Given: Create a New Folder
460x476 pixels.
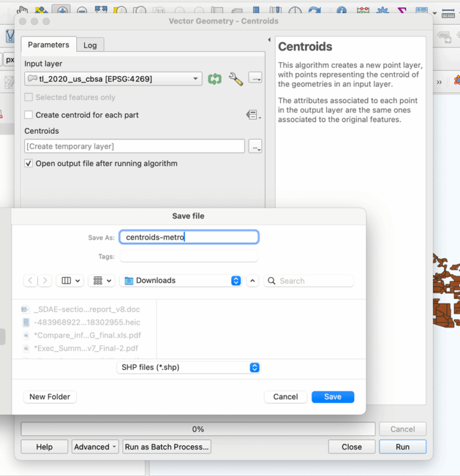Looking at the screenshot, I should (x=50, y=397).
